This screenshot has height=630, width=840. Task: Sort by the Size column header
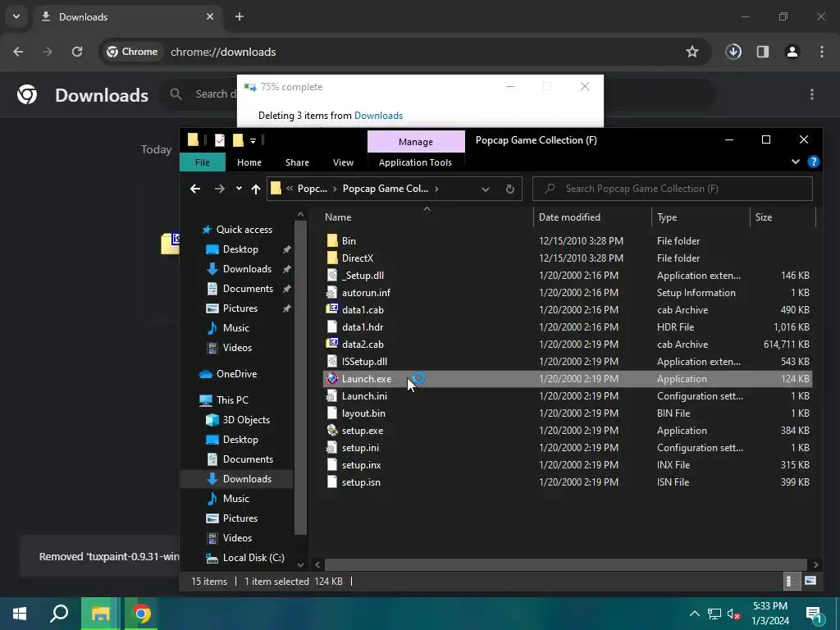pyautogui.click(x=764, y=217)
